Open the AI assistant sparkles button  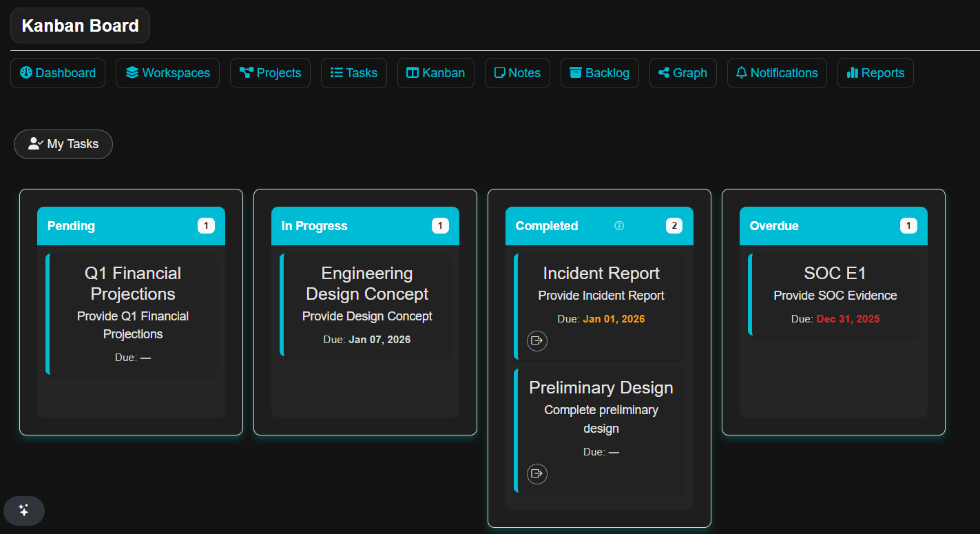[x=23, y=511]
